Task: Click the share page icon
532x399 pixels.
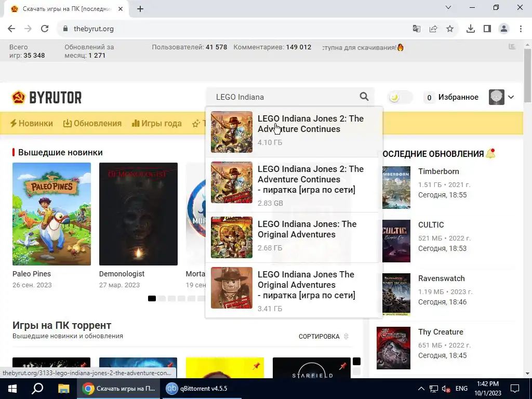Action: tap(433, 29)
